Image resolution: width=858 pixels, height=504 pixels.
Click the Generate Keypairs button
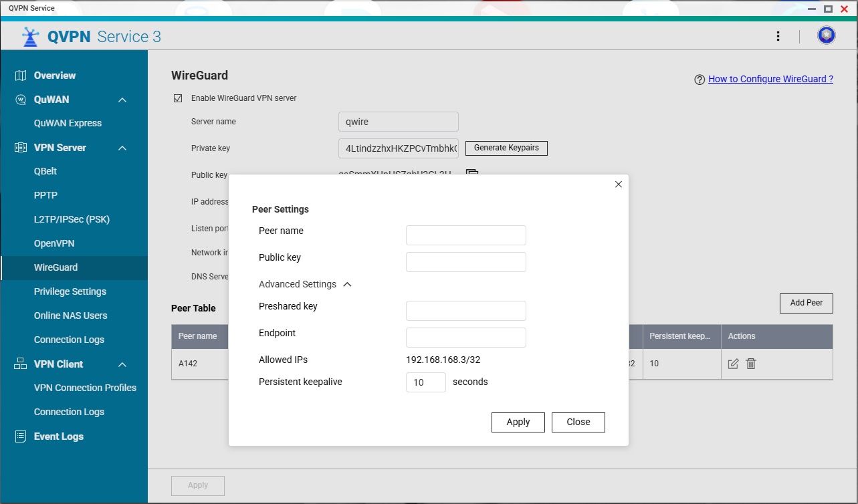point(506,148)
